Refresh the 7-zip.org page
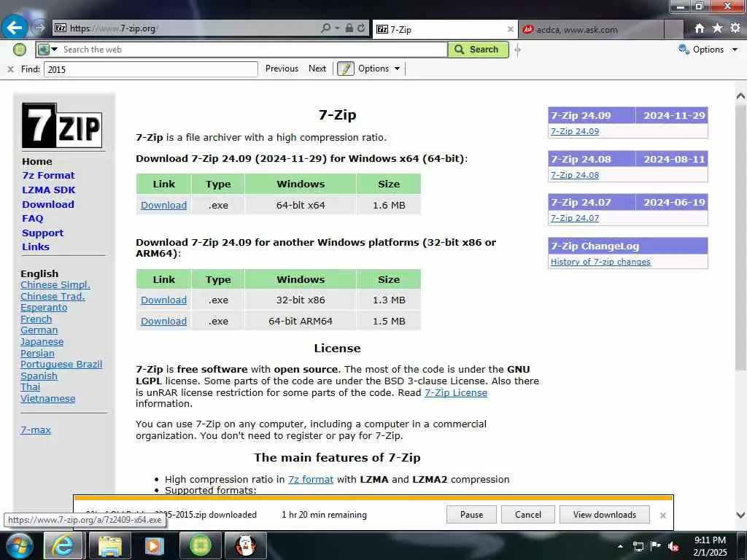747x560 pixels. (362, 28)
